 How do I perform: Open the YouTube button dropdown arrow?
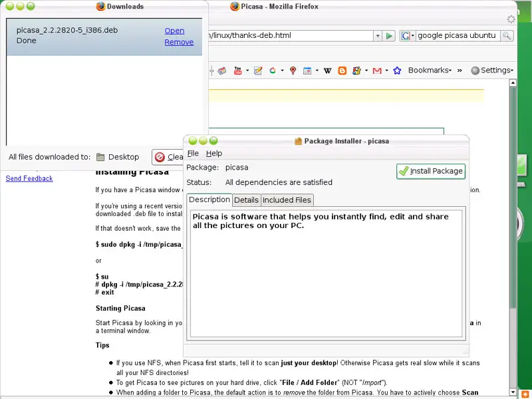247,70
